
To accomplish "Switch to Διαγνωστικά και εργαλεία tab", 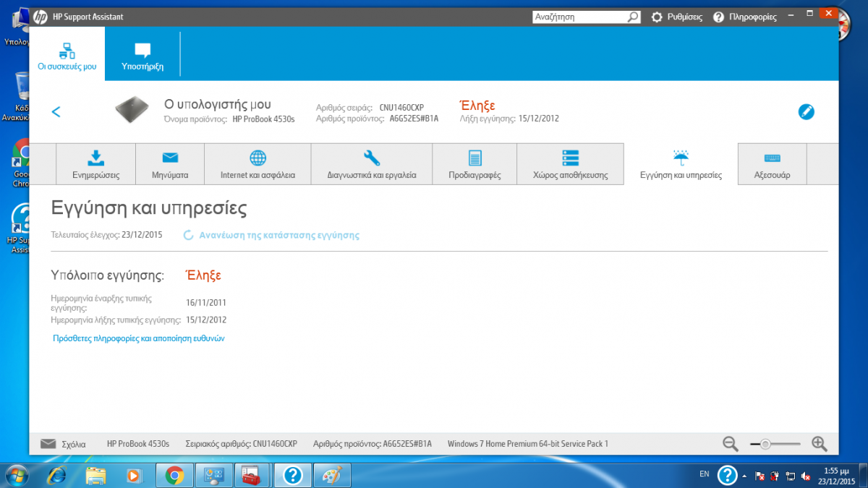I will 372,164.
